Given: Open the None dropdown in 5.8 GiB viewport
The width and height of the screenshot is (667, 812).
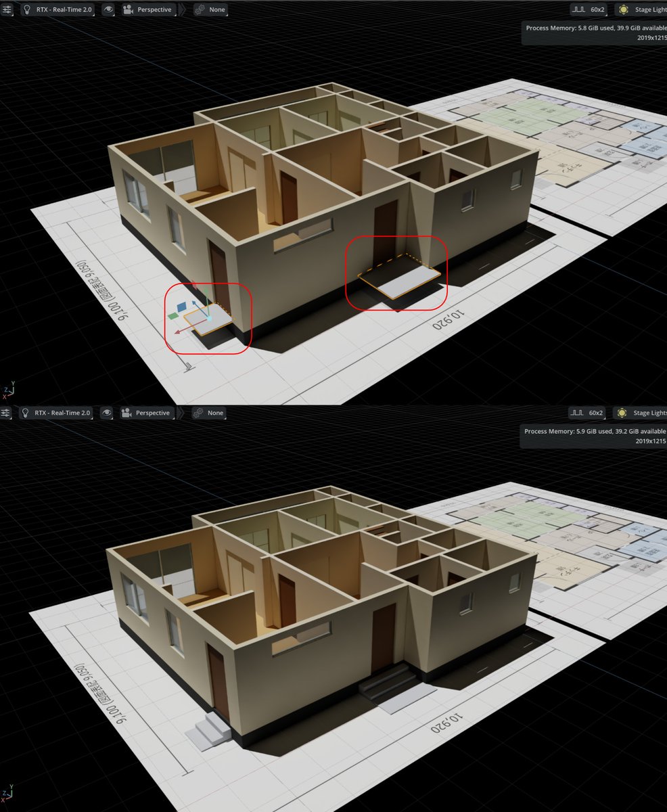Looking at the screenshot, I should (210, 10).
